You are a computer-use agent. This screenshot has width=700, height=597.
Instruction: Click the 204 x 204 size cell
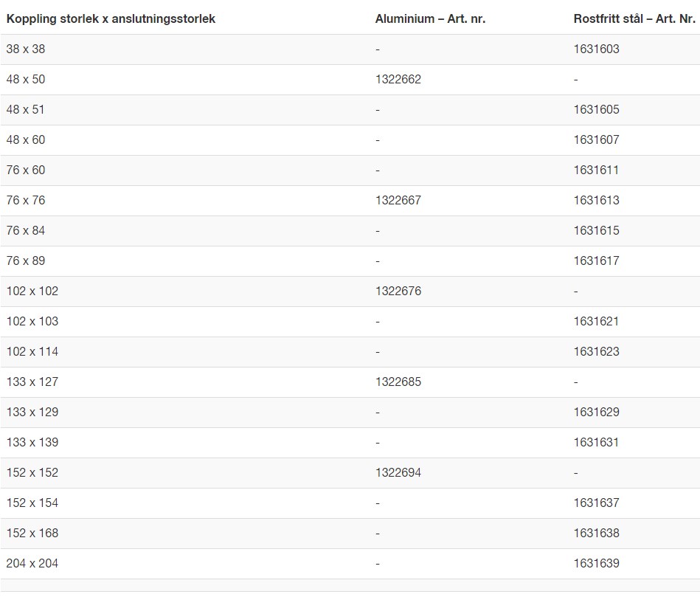[32, 564]
